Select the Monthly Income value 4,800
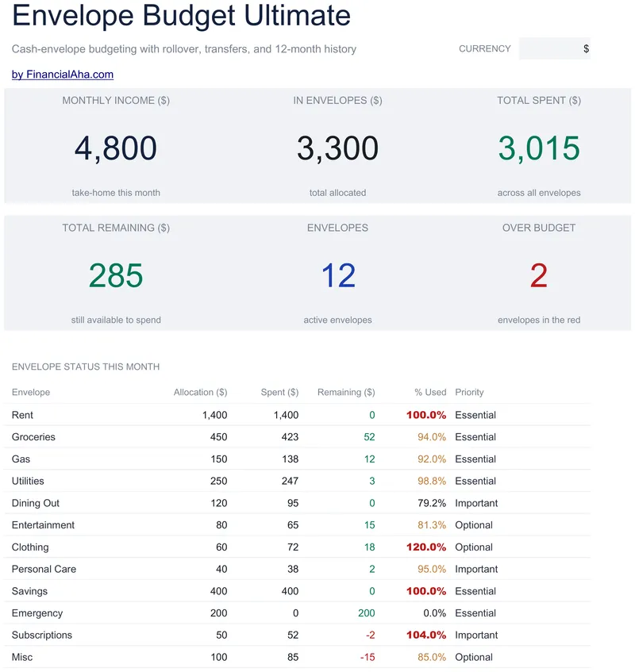 [x=116, y=148]
